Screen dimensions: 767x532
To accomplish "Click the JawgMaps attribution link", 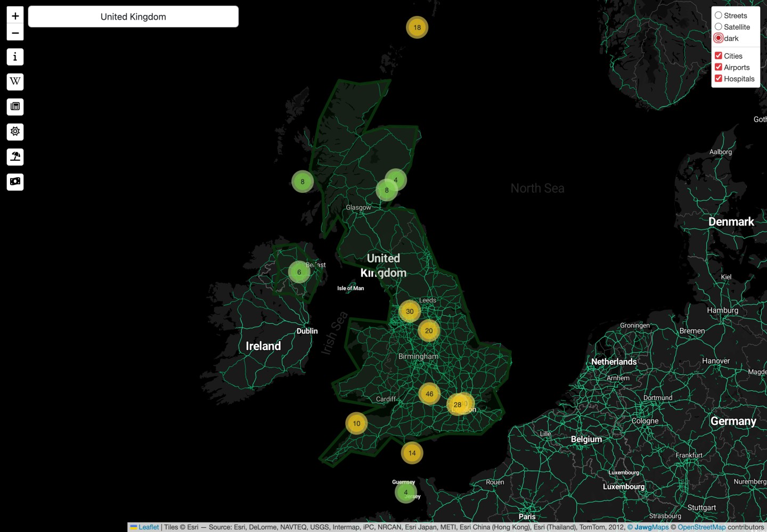I will pyautogui.click(x=651, y=527).
